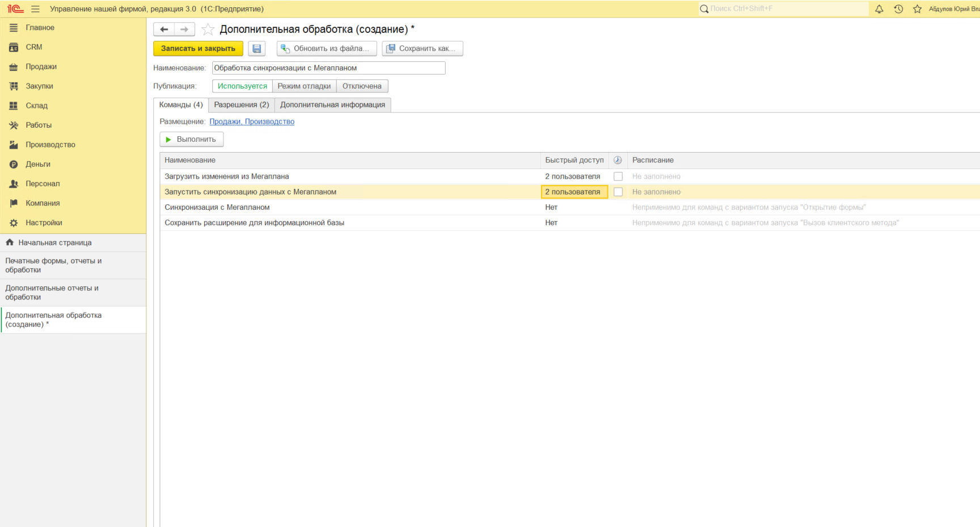The image size is (980, 527).
Task: Open notifications bell icon
Action: (879, 9)
